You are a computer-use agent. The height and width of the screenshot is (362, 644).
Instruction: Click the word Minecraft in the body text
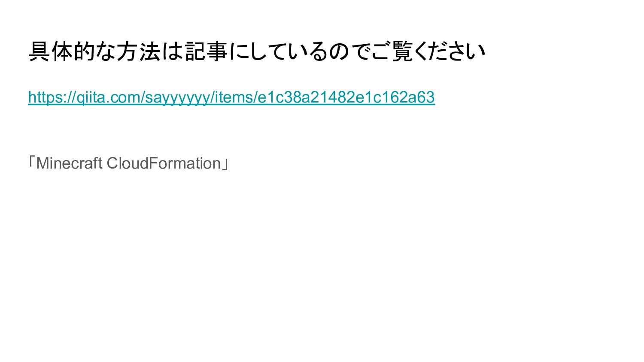[70, 163]
